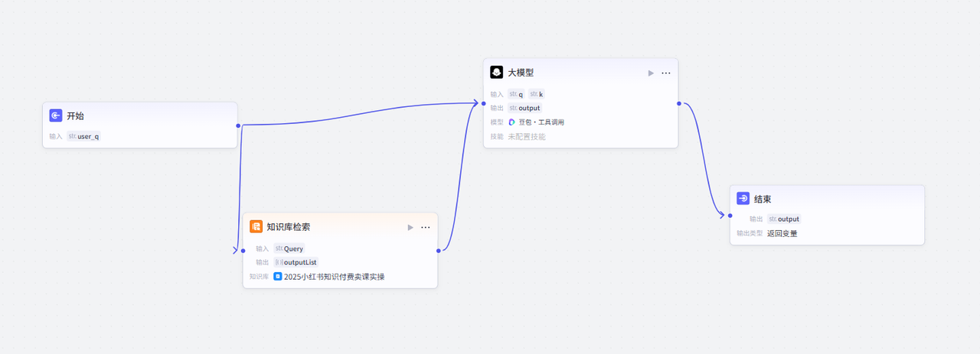Image resolution: width=980 pixels, height=354 pixels.
Task: Click the 豆包 model icon
Action: coord(512,122)
